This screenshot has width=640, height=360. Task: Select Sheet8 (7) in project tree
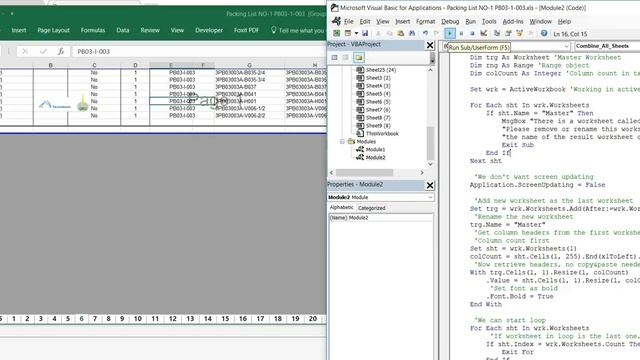[x=378, y=118]
